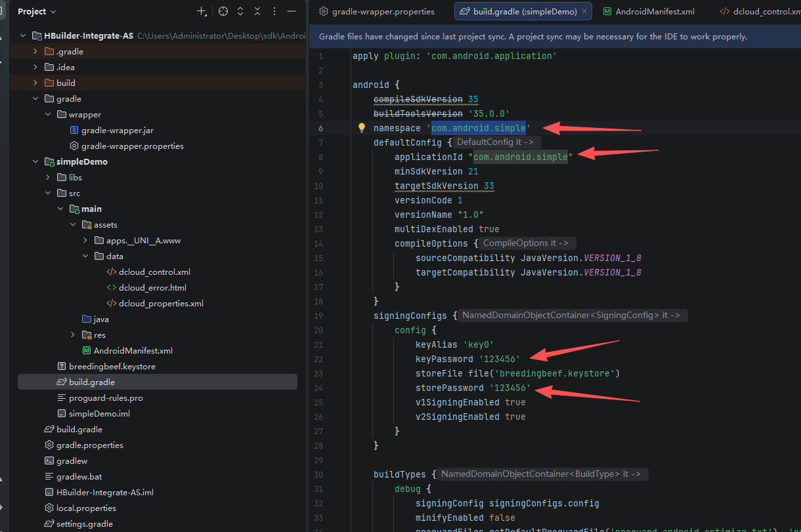Select the gradlew file row

coord(157,460)
